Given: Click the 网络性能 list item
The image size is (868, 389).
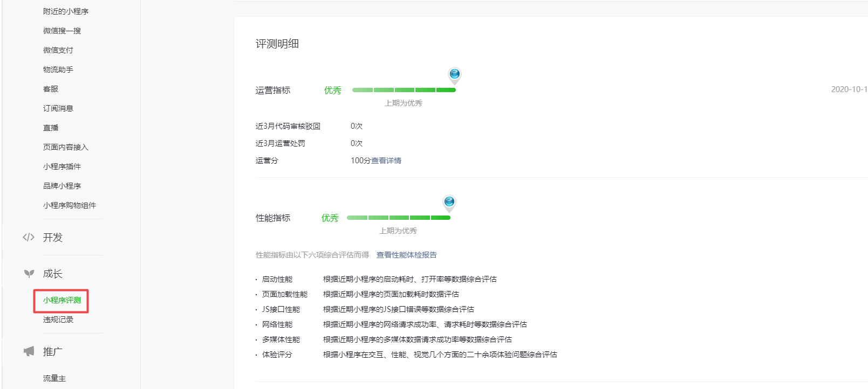Looking at the screenshot, I should [x=277, y=324].
